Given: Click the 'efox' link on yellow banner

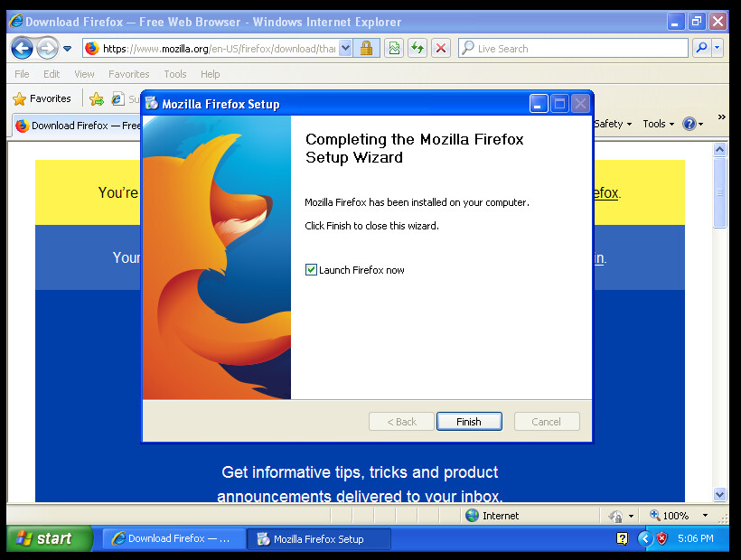Looking at the screenshot, I should tap(605, 192).
